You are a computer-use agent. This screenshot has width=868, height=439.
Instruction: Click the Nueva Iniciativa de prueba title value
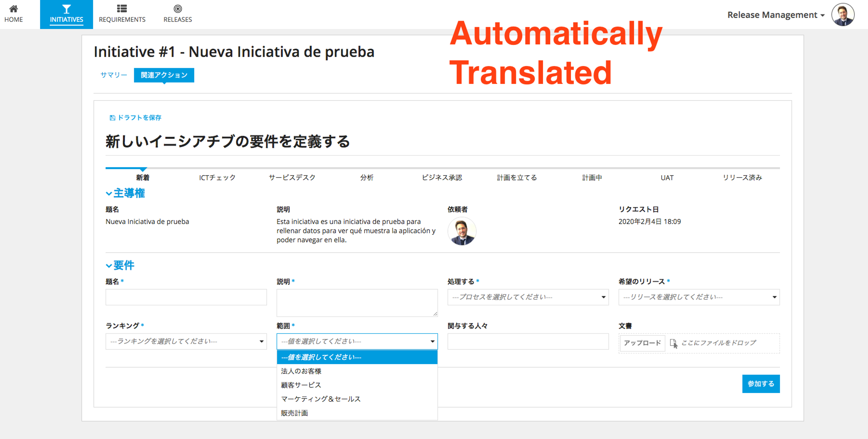(x=147, y=222)
